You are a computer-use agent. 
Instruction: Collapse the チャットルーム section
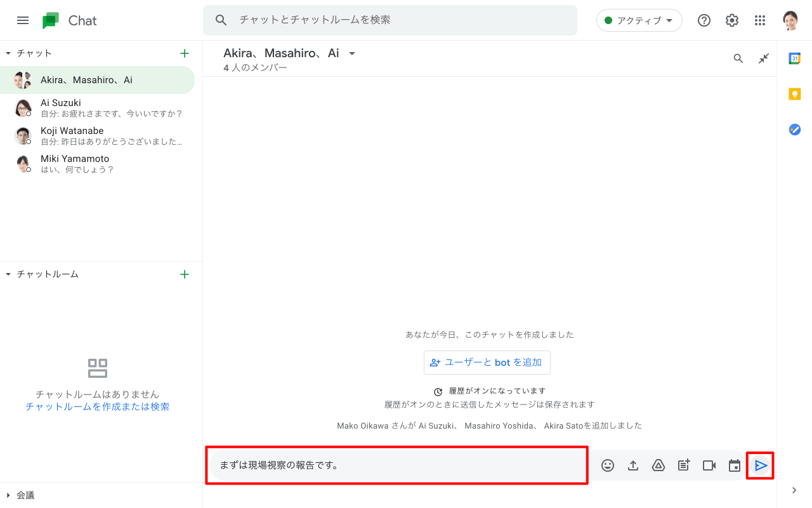(x=8, y=274)
